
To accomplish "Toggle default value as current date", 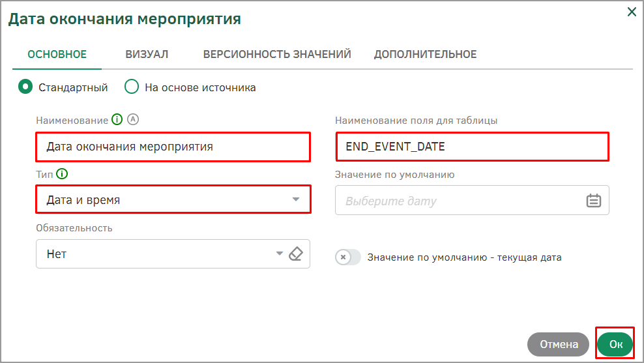I will coord(347,257).
